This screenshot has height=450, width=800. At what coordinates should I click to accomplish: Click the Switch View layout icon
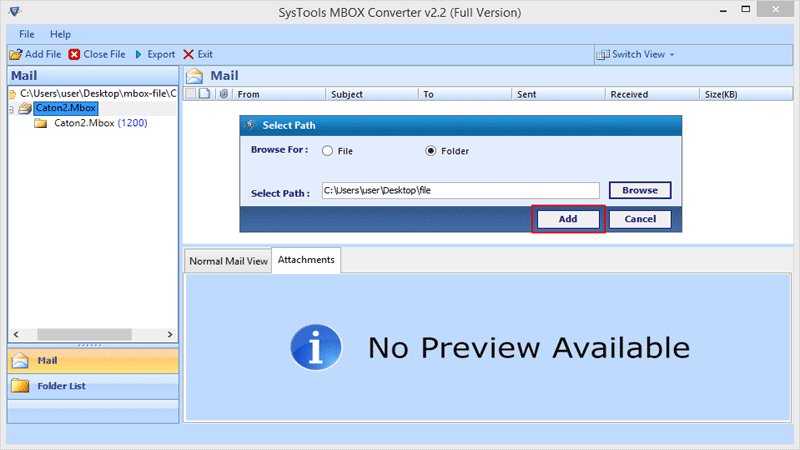603,55
